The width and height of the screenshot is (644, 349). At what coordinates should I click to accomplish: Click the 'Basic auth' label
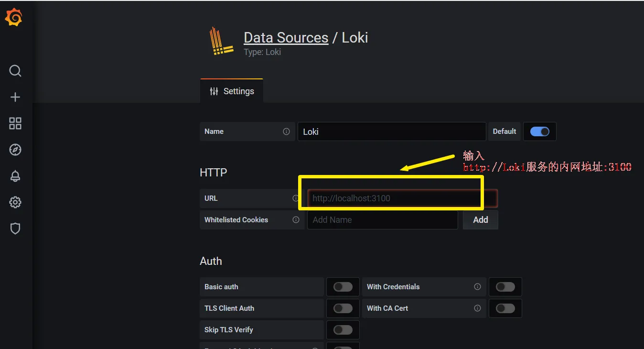click(x=221, y=287)
